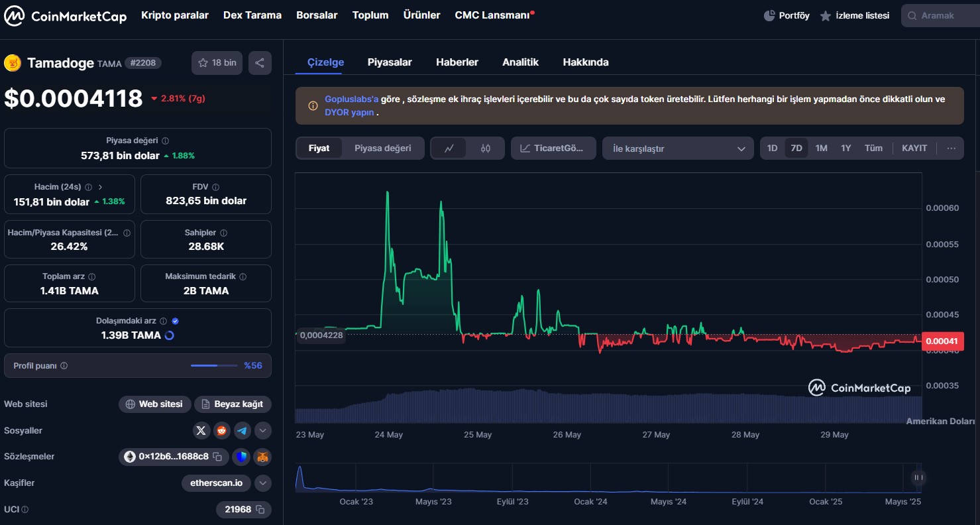Screen dimensions: 980x525
Task: Expand more explorers chevron beside etherscan.io
Action: 263,483
